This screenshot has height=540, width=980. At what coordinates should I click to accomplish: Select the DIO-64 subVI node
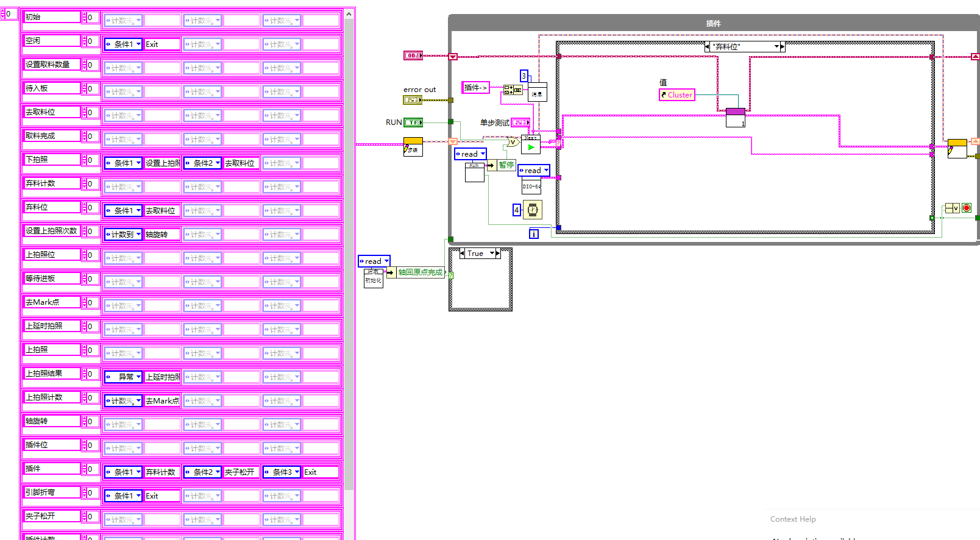pyautogui.click(x=531, y=187)
